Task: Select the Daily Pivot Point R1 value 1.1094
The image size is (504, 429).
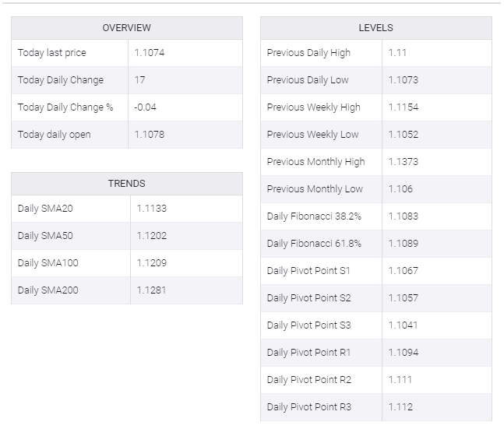Action: 404,353
